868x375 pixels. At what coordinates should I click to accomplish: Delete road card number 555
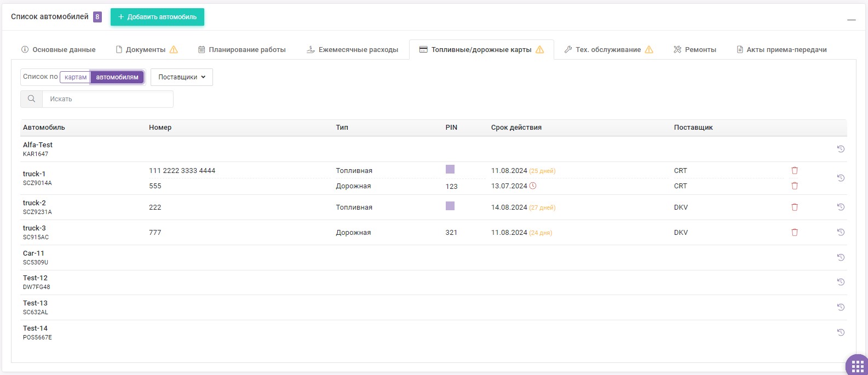[x=795, y=186]
